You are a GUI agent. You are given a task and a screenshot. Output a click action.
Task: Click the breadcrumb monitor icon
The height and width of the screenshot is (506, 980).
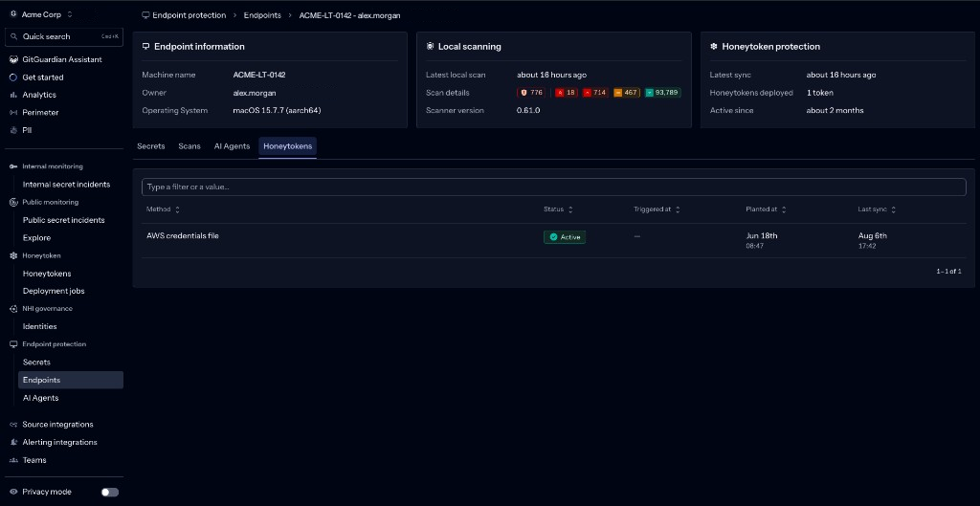(x=145, y=15)
